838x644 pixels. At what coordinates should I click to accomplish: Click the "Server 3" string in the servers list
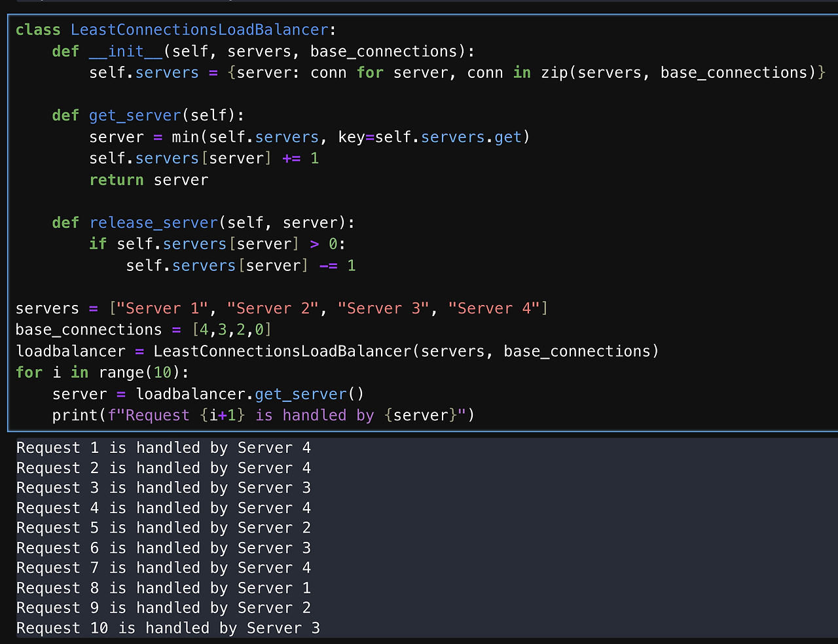tap(383, 308)
